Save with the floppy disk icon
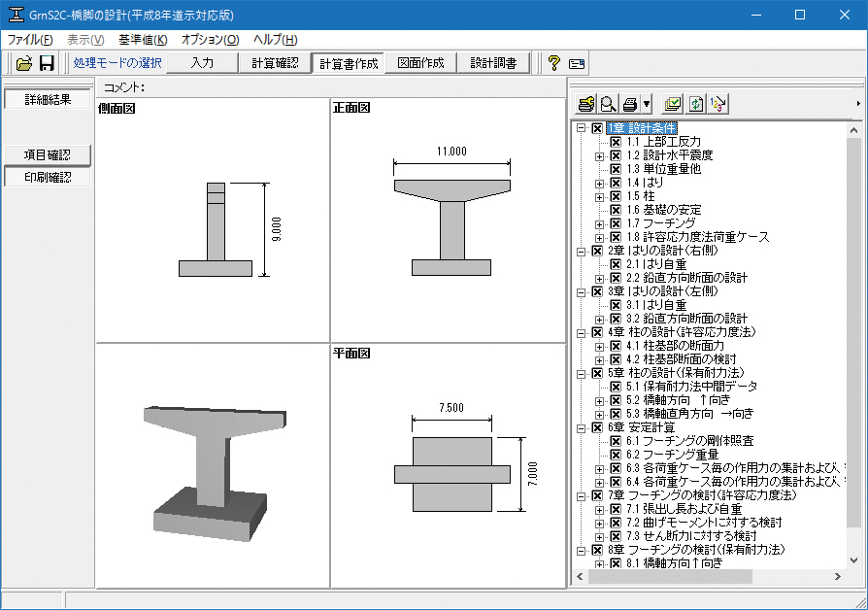This screenshot has height=610, width=868. coord(47,63)
